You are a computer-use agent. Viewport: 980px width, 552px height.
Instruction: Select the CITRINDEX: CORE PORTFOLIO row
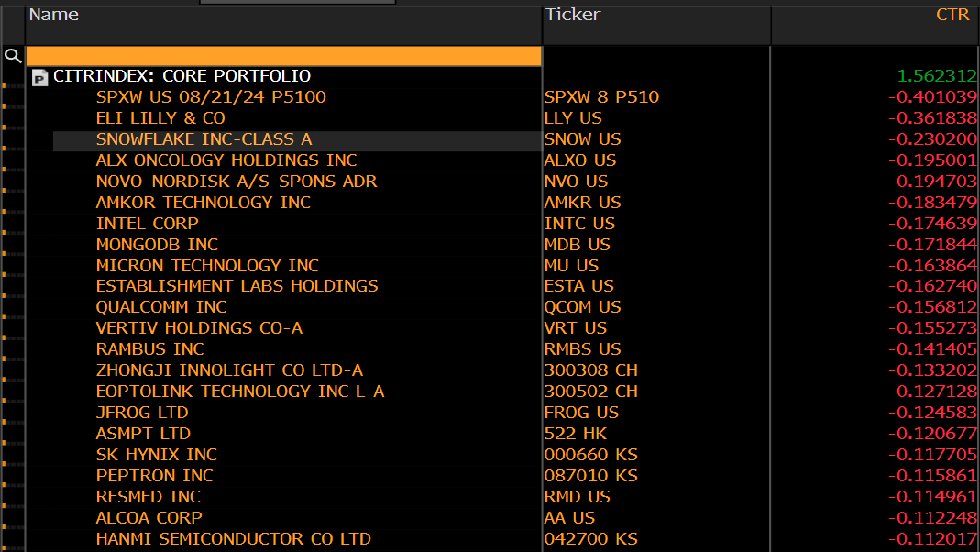(182, 75)
